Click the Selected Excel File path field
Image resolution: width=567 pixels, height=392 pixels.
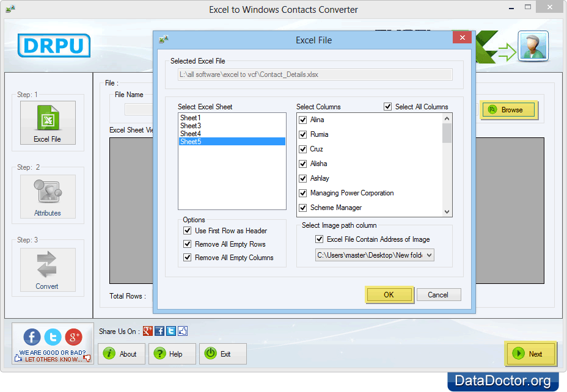tap(315, 74)
